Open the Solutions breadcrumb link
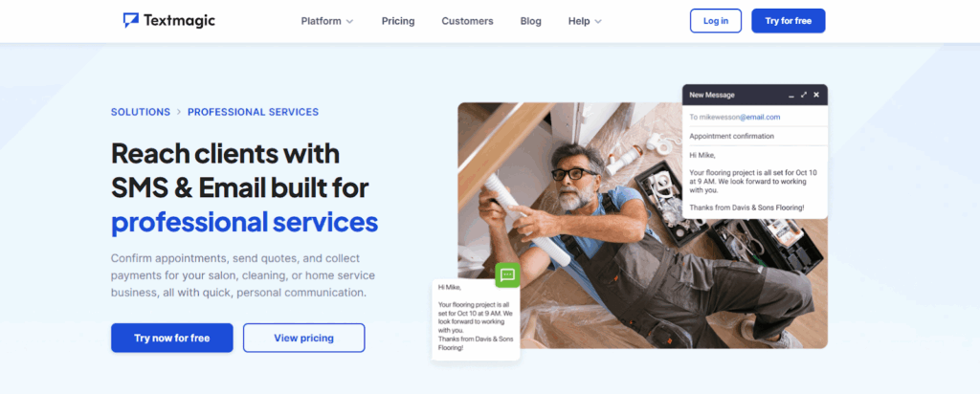 click(141, 113)
